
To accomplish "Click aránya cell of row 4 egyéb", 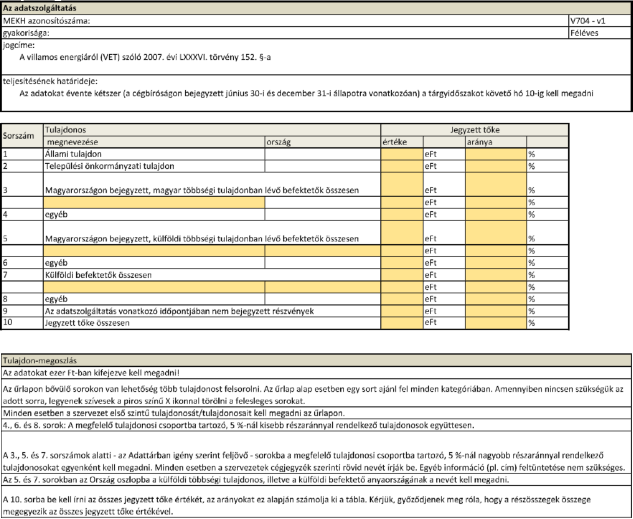I will point(496,215).
